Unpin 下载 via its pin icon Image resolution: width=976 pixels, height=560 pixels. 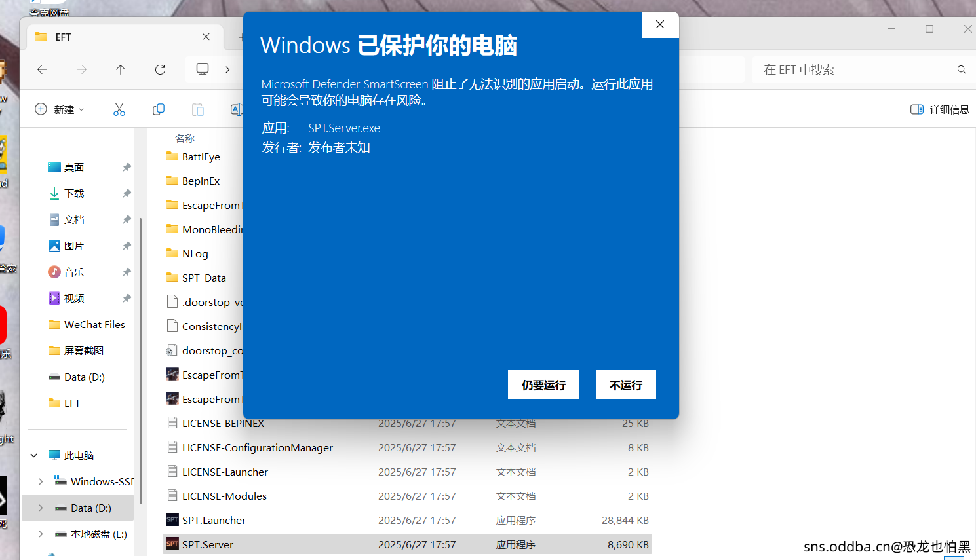click(x=127, y=193)
